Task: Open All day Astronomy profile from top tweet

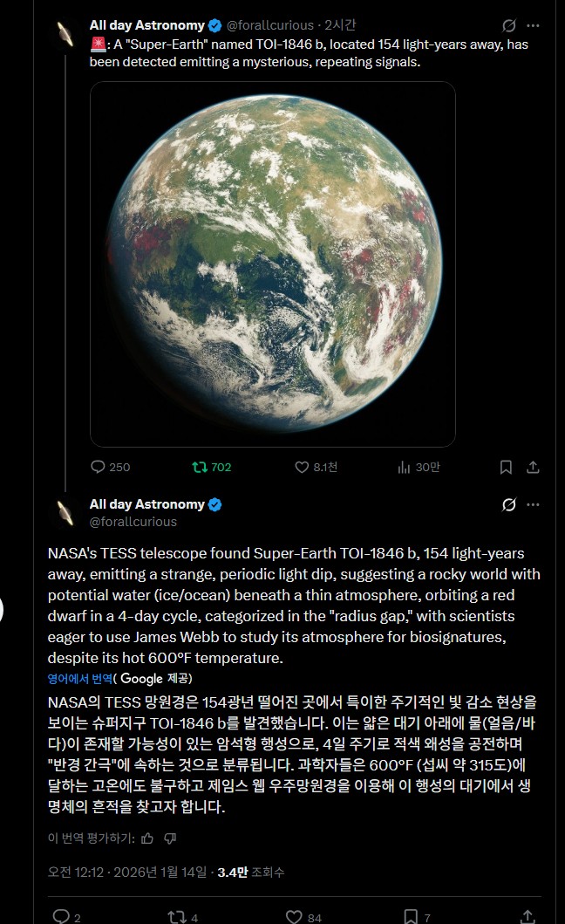Action: 146,25
